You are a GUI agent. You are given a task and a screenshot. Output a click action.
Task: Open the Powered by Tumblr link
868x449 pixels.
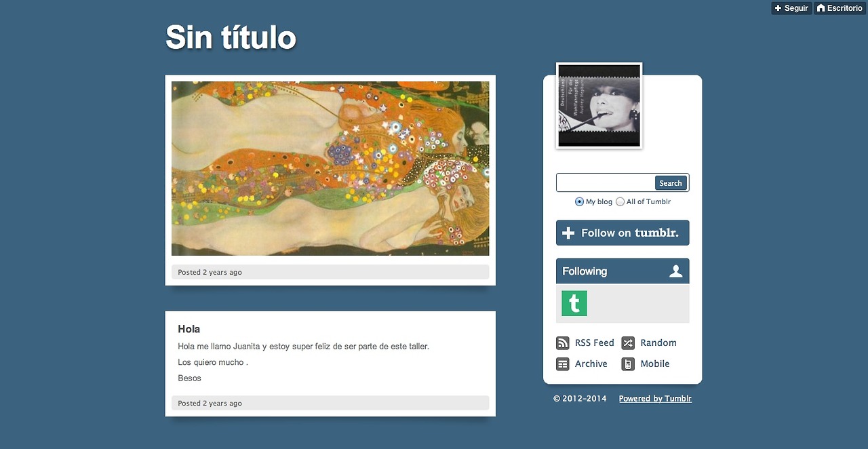[655, 399]
